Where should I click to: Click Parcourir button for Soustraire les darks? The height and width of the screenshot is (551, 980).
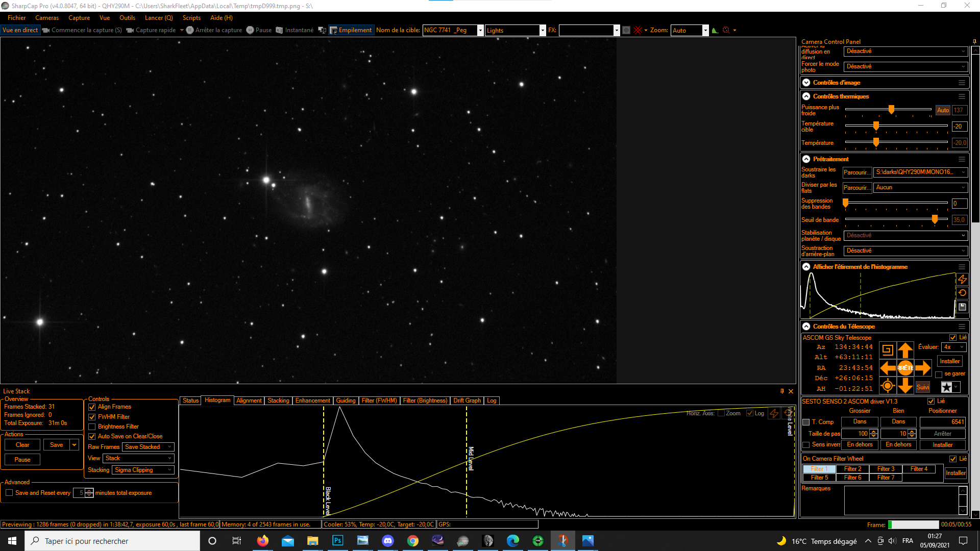pos(857,172)
